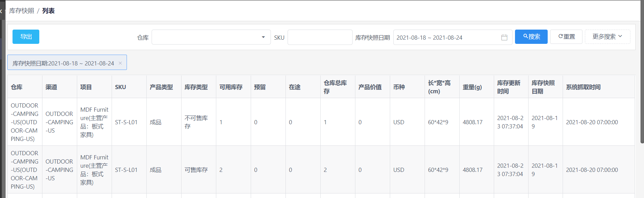The image size is (644, 198).
Task: Click the calendar icon in date range field
Action: [504, 38]
